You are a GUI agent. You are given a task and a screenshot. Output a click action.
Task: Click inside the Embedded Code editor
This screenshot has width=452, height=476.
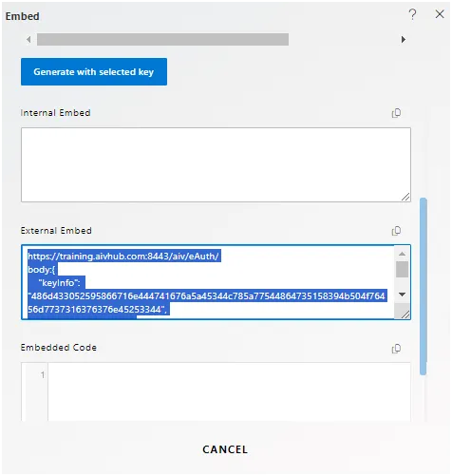coord(229,391)
